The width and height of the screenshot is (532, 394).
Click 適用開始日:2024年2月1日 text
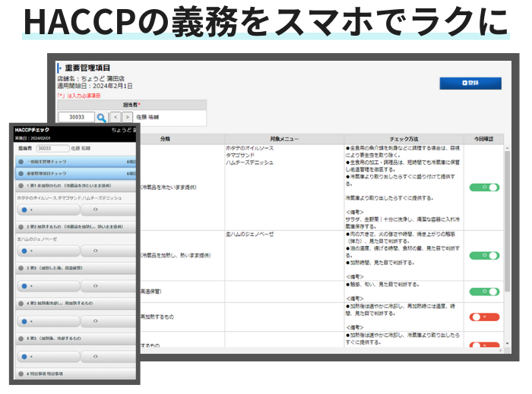point(95,86)
